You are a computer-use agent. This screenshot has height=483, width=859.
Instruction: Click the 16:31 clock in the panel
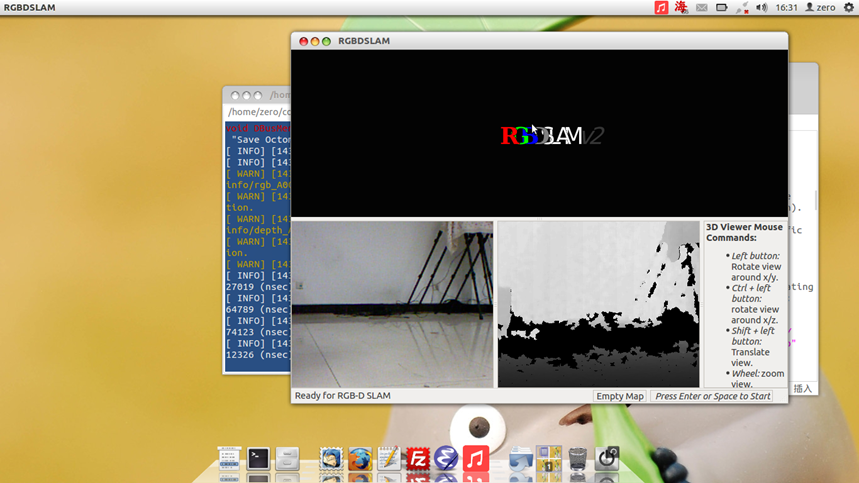coord(786,7)
